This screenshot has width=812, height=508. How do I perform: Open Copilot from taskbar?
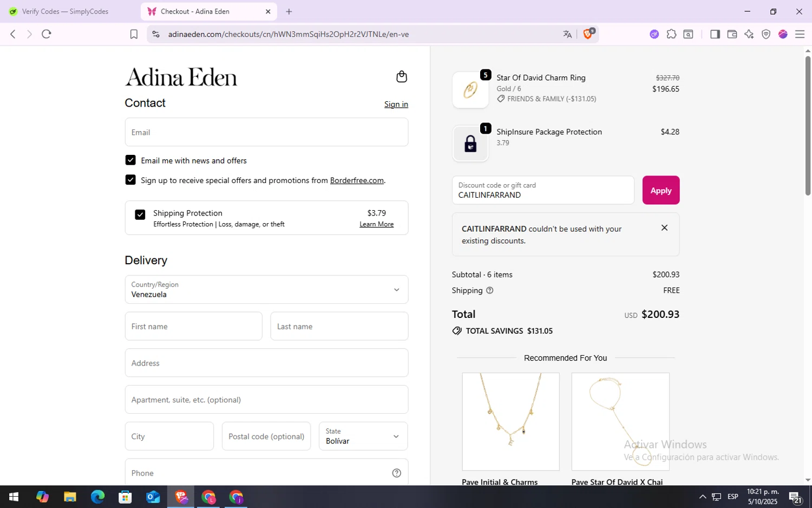pos(42,497)
